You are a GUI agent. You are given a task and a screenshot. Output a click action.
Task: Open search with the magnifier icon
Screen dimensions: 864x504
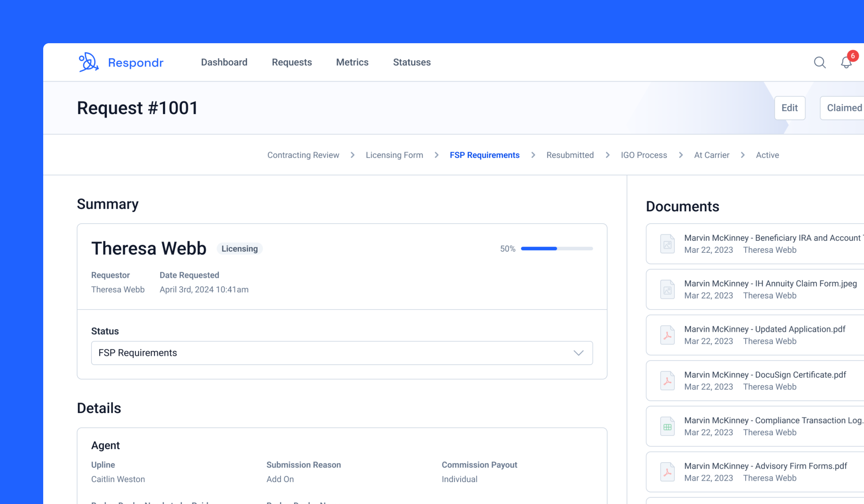pyautogui.click(x=820, y=63)
